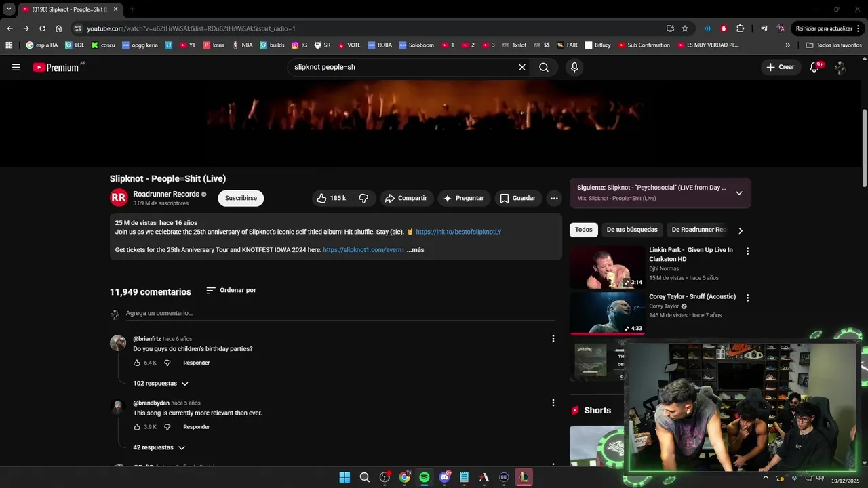Open the Sub Confirmation bookmark
The image size is (868, 488).
644,45
